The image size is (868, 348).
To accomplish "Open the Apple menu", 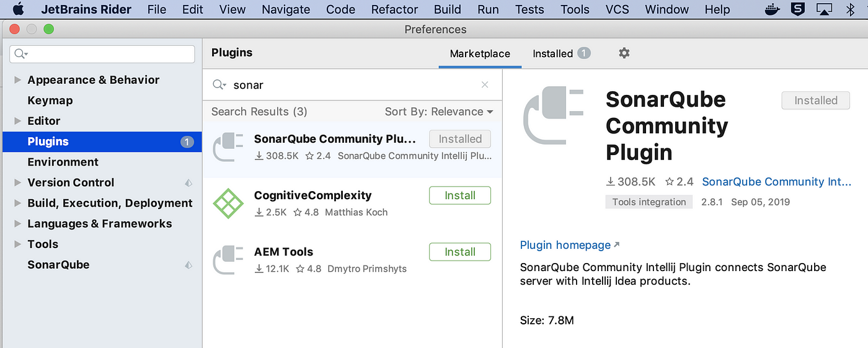I will click(x=18, y=9).
